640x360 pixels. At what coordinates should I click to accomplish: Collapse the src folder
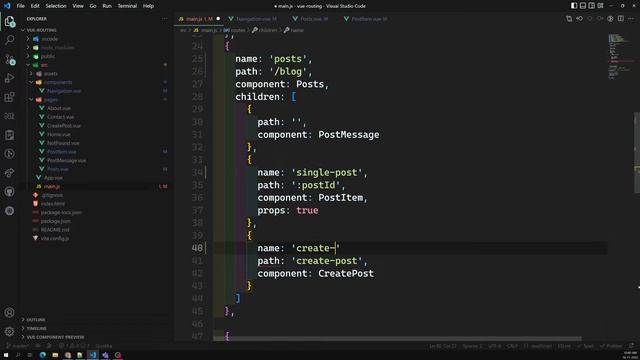[x=44, y=65]
